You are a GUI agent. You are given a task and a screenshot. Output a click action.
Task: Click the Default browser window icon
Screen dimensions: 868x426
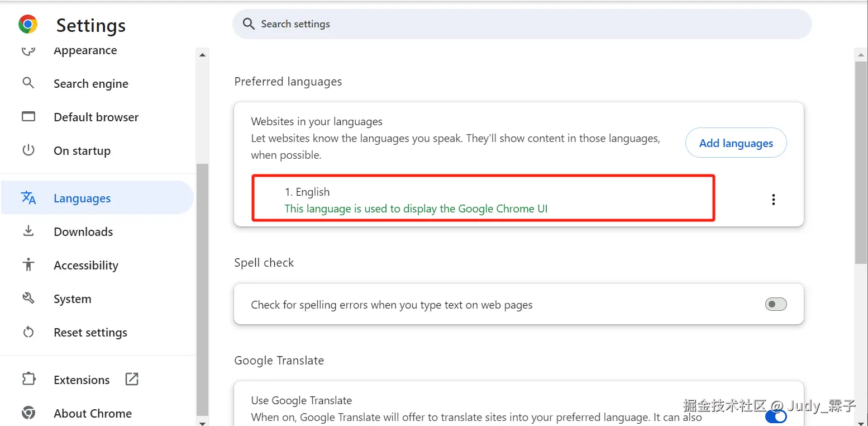[28, 117]
